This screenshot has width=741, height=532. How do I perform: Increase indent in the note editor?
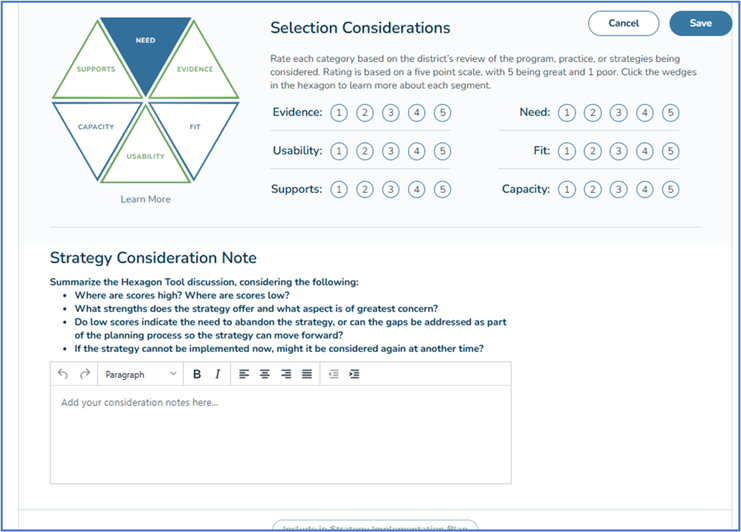[354, 374]
